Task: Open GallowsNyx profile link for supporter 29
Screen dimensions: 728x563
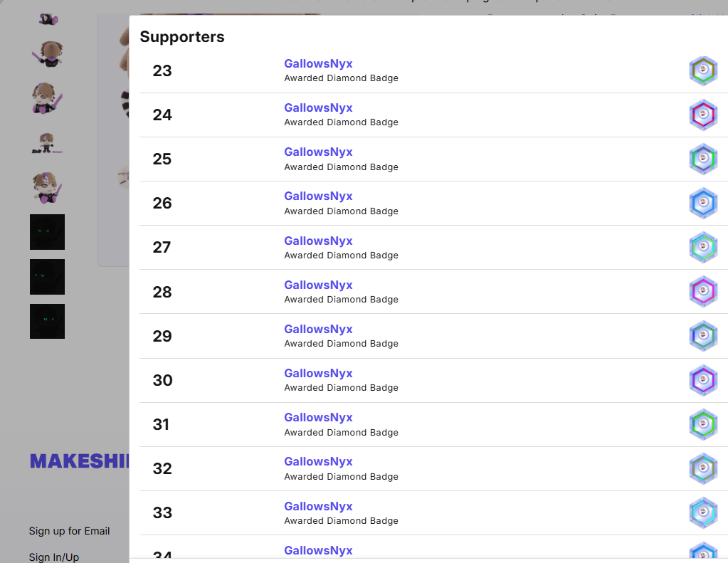Action: pos(318,329)
